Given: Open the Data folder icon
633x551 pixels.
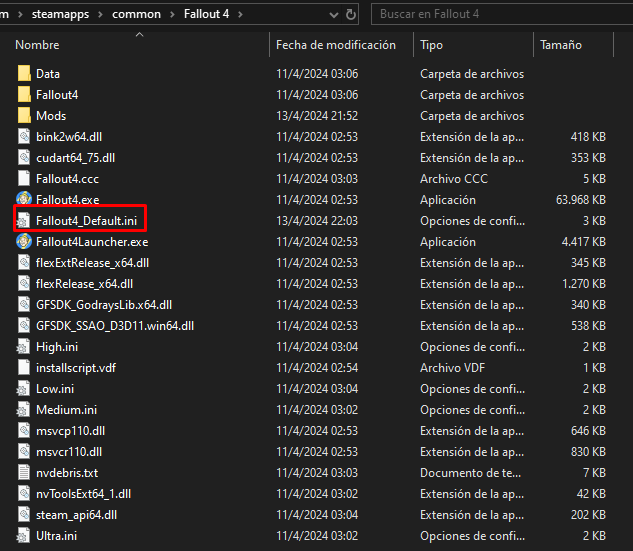Looking at the screenshot, I should coord(24,73).
